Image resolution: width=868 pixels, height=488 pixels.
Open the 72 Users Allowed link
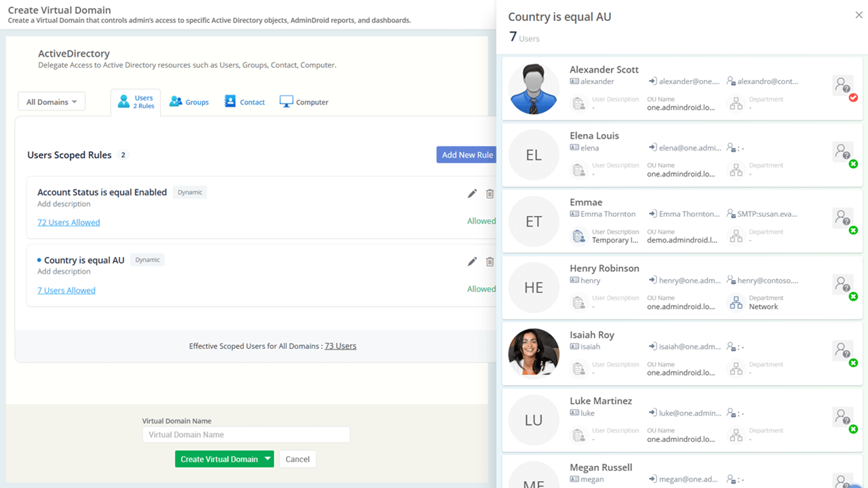pyautogui.click(x=68, y=222)
